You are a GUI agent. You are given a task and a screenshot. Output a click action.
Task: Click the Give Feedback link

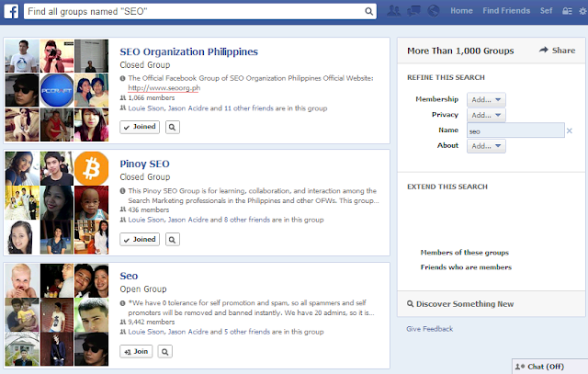pyautogui.click(x=429, y=329)
